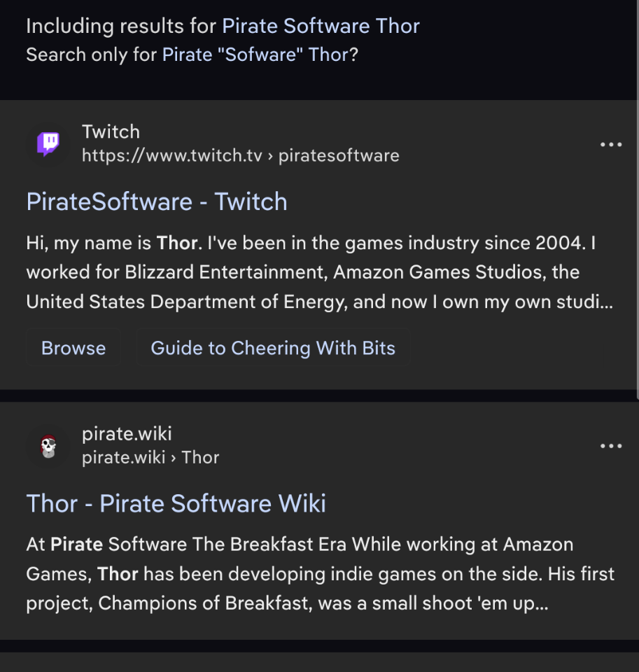Click the purple Twitch logo icon
The width and height of the screenshot is (639, 672).
pos(48,143)
